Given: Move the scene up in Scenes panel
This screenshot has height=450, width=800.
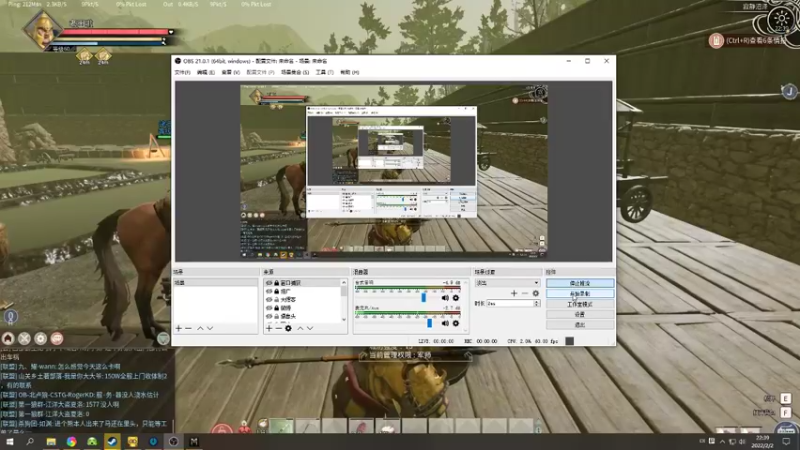Looking at the screenshot, I should pyautogui.click(x=200, y=328).
